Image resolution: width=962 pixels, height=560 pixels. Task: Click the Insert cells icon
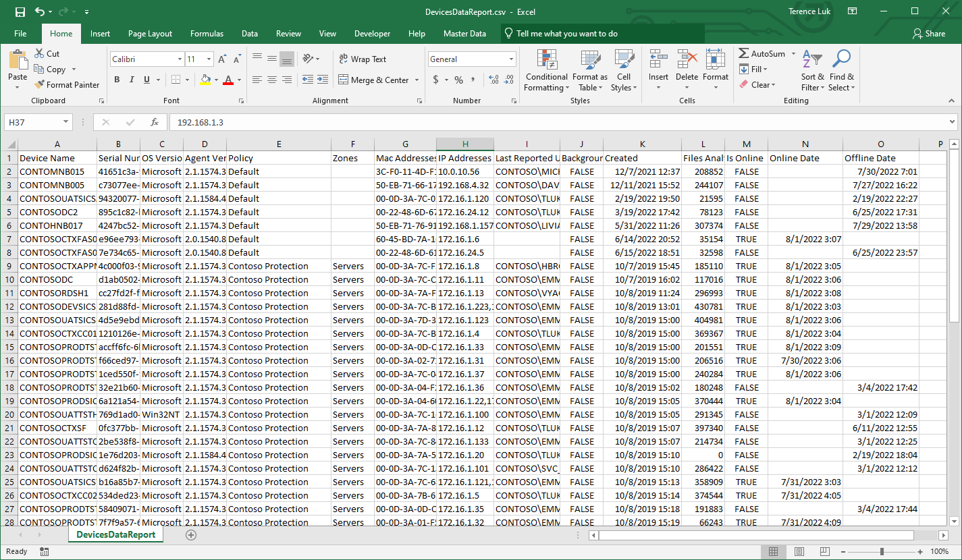coord(658,59)
